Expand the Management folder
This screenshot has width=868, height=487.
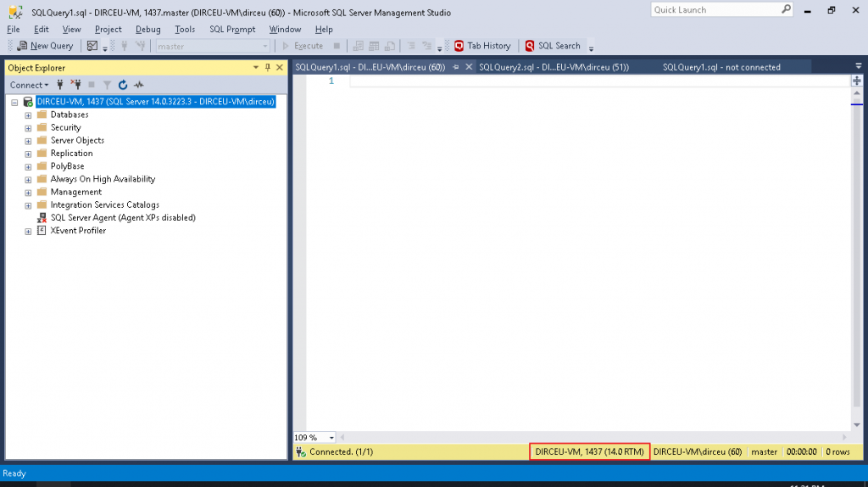28,193
